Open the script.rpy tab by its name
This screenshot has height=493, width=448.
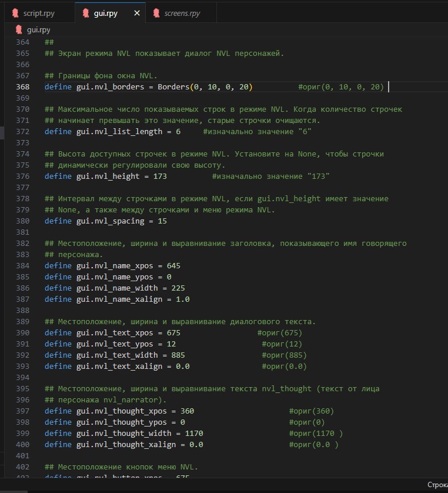pyautogui.click(x=39, y=13)
